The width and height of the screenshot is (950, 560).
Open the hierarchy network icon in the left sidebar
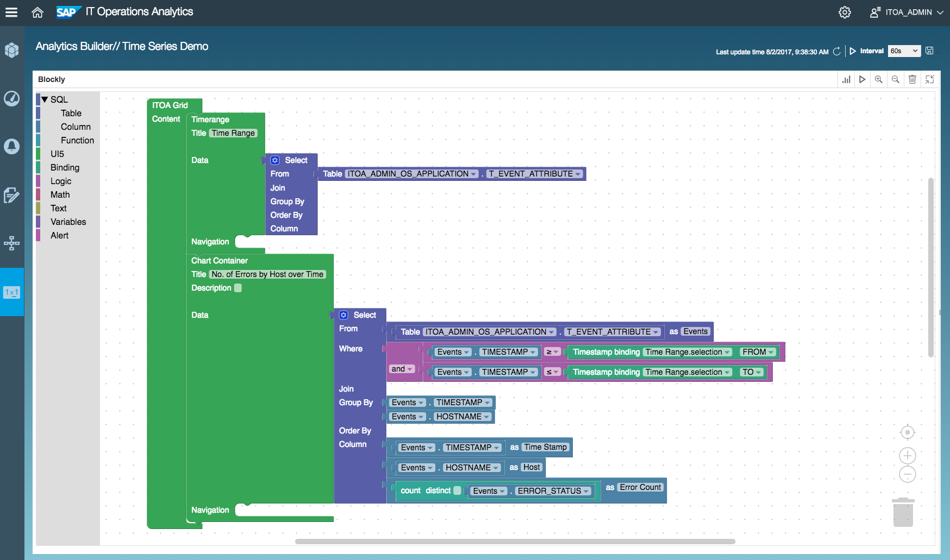[12, 243]
